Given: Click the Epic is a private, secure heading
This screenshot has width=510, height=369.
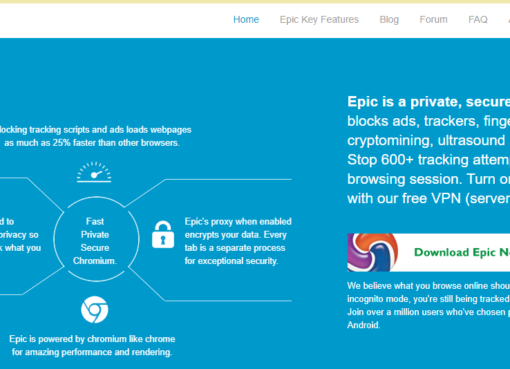Looking at the screenshot, I should pos(429,102).
